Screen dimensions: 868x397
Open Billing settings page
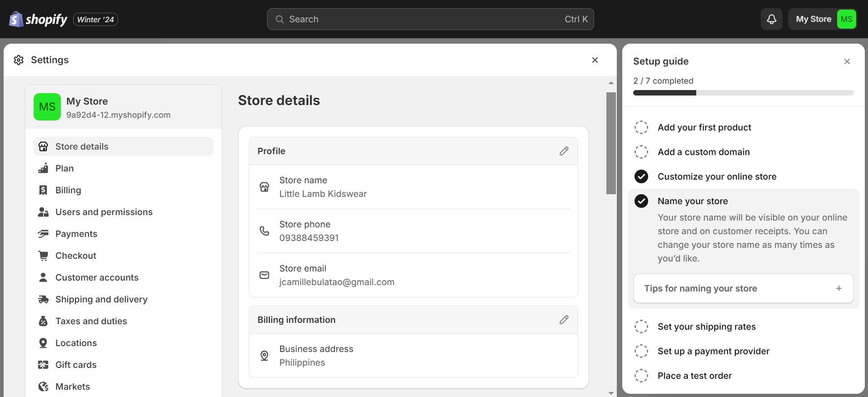pos(124,190)
